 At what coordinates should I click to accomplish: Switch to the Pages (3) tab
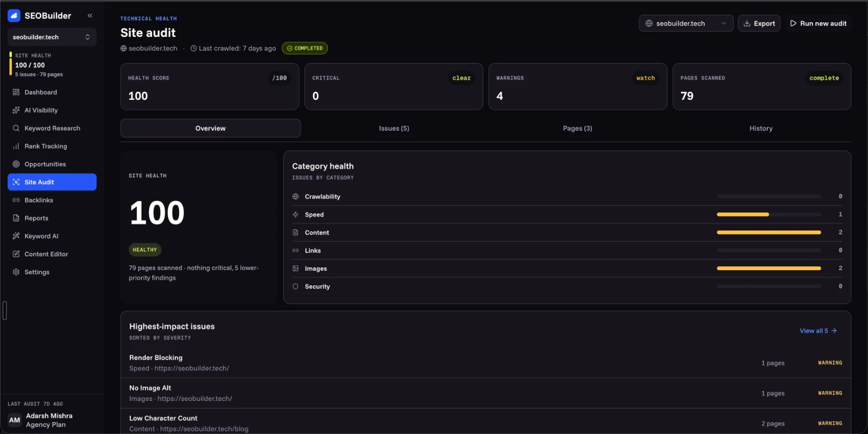[577, 128]
